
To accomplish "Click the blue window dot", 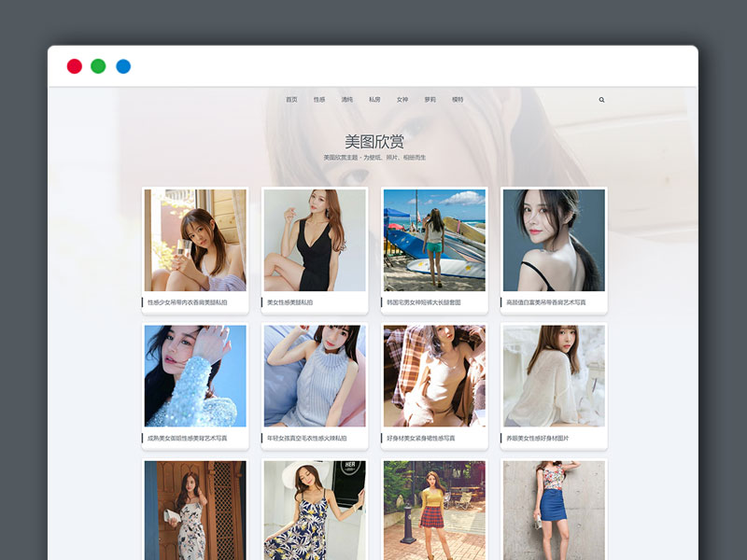I will click(x=123, y=66).
